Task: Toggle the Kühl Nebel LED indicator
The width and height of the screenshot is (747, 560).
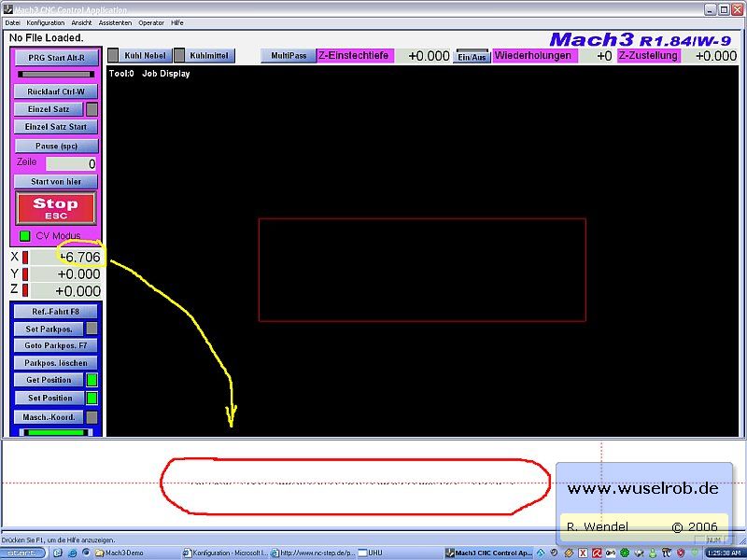Action: 113,56
